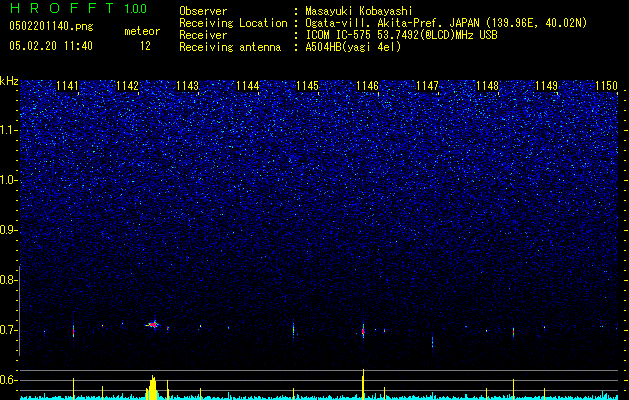
Task: Click the A504HB(yagi 4el) antenna text
Action: point(353,47)
